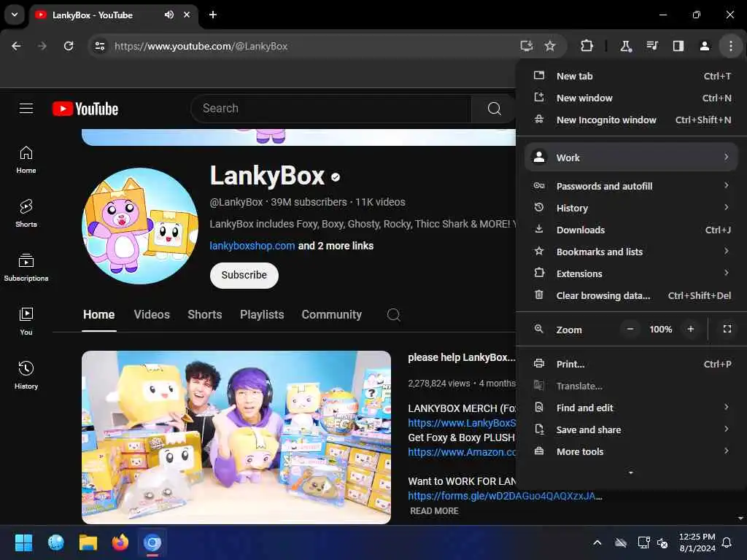Go back with the browser back arrow
The image size is (747, 560).
point(16,46)
